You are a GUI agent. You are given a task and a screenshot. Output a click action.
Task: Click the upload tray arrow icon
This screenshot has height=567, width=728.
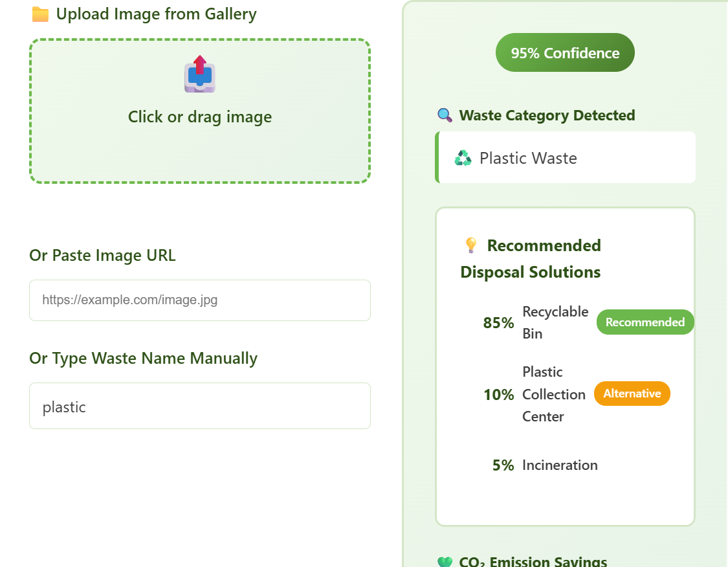click(199, 74)
